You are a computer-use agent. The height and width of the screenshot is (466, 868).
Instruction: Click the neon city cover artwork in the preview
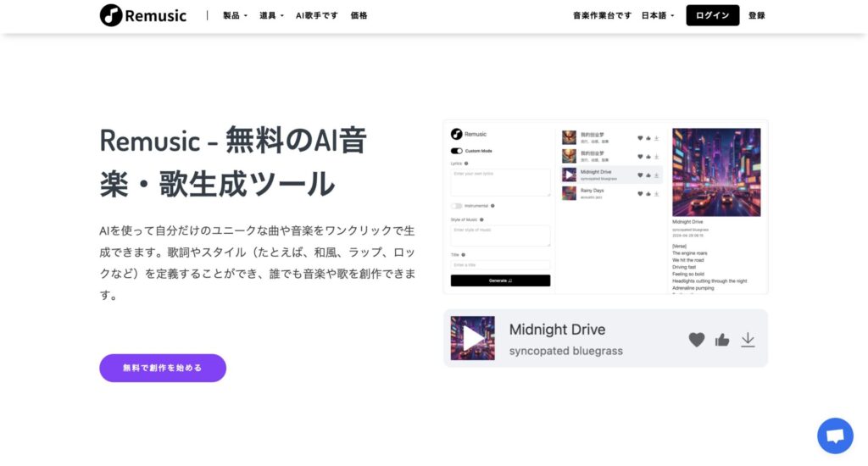pos(716,172)
